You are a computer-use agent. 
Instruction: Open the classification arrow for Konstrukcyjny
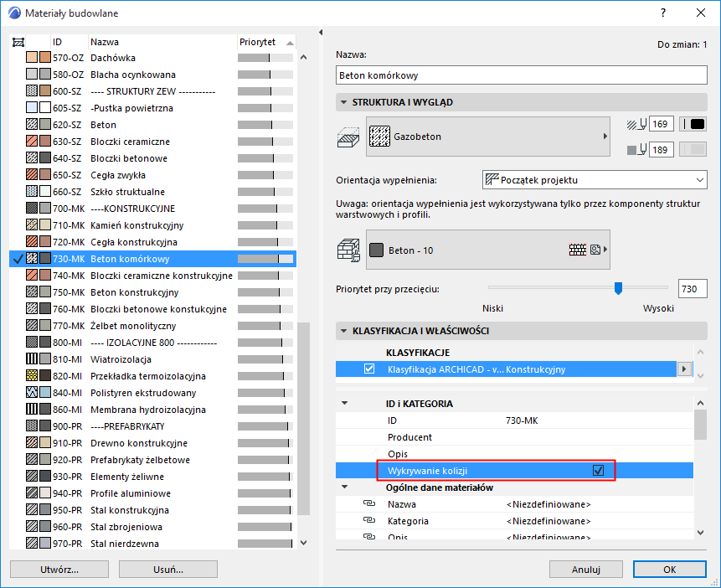(684, 369)
